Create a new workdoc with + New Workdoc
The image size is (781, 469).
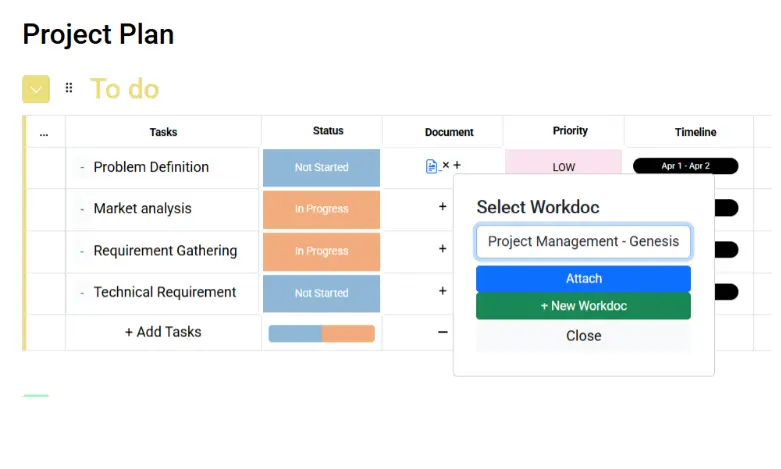[x=583, y=306]
